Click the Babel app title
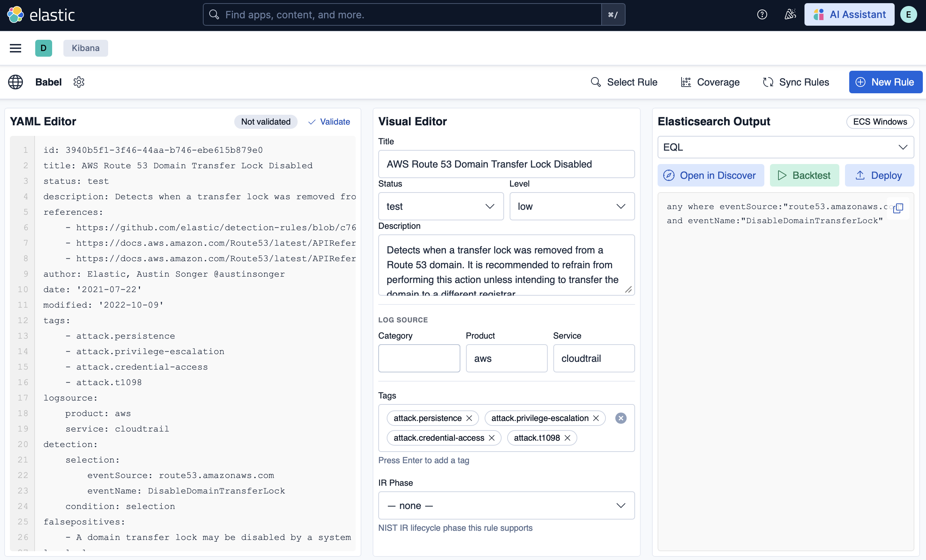Screen dimensions: 926x560 click(49, 82)
